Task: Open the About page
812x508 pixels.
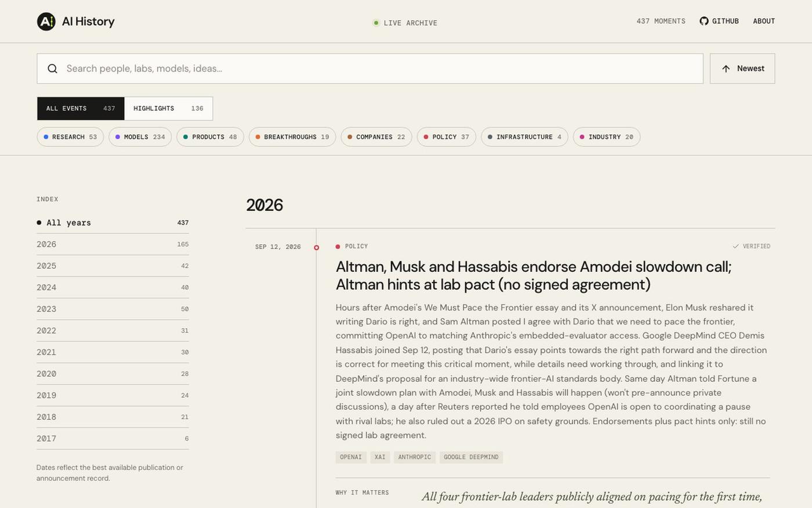Action: [x=764, y=21]
